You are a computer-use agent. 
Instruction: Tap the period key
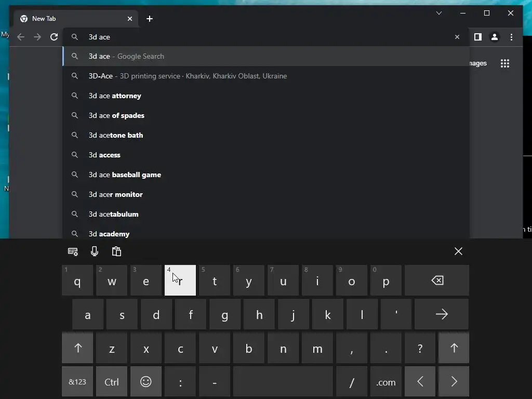(x=386, y=348)
